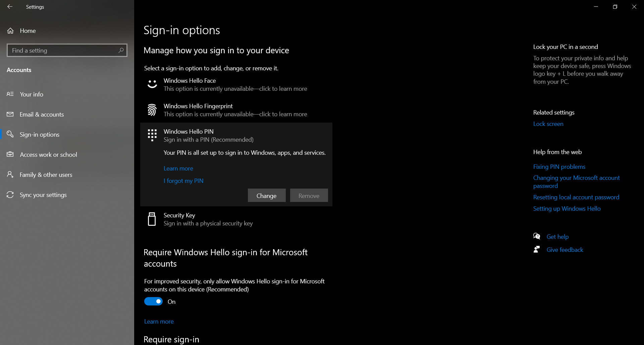Restore down the Settings window
Screen dimensions: 644x345
[615, 7]
